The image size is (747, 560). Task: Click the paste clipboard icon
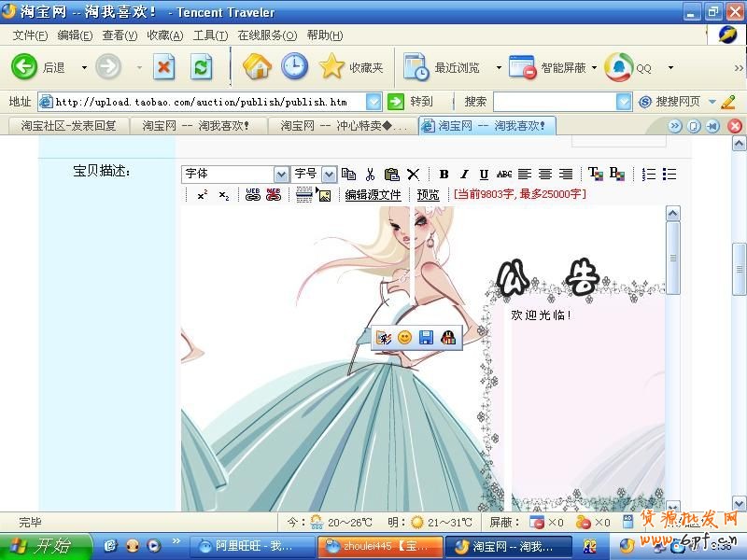coord(392,175)
